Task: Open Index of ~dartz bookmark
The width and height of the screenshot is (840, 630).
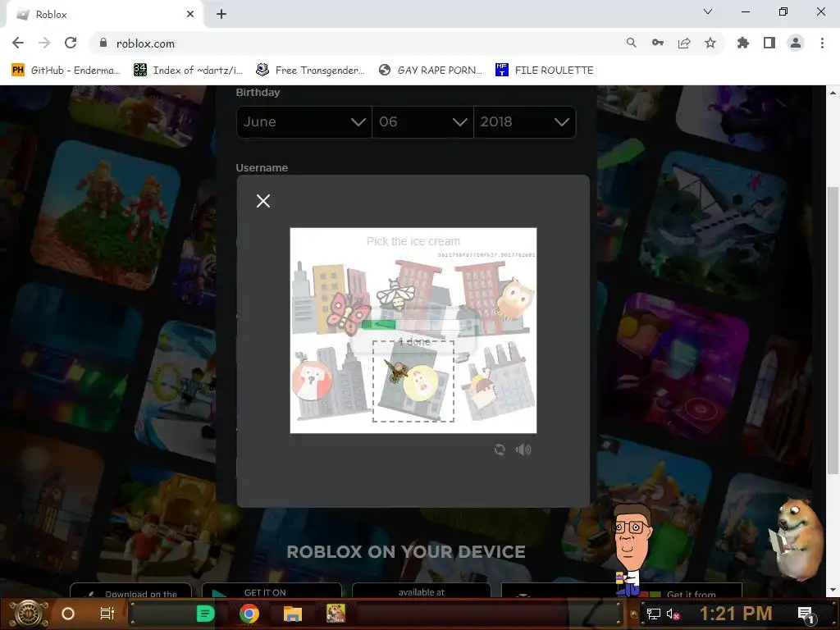Action: point(188,70)
